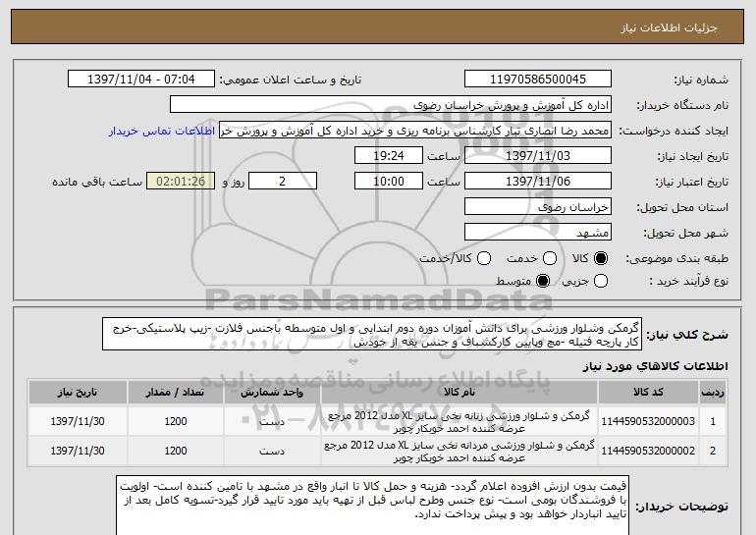Click the quantity 1200 in row 2
Screen dimensions: 756x535
pyautogui.click(x=176, y=451)
